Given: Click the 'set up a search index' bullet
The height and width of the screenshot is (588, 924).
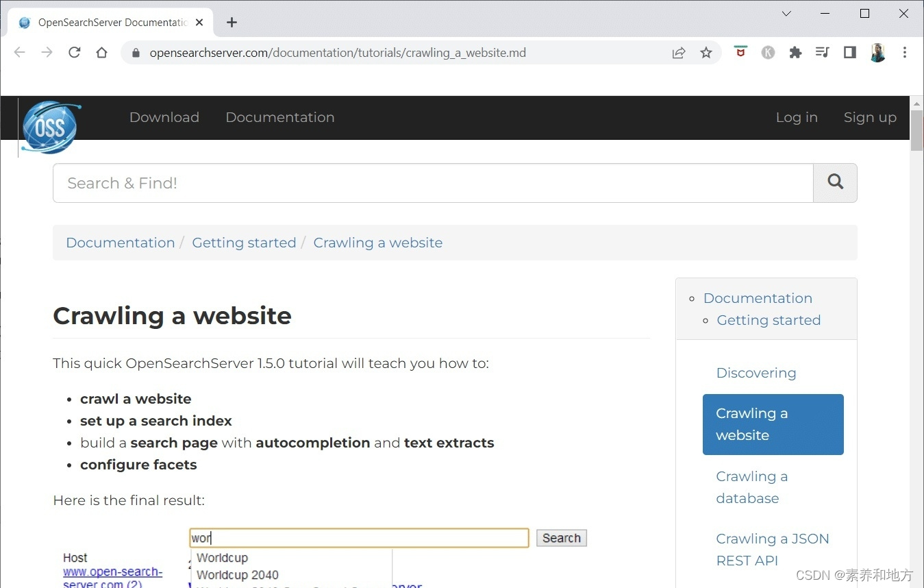Looking at the screenshot, I should tap(156, 421).
